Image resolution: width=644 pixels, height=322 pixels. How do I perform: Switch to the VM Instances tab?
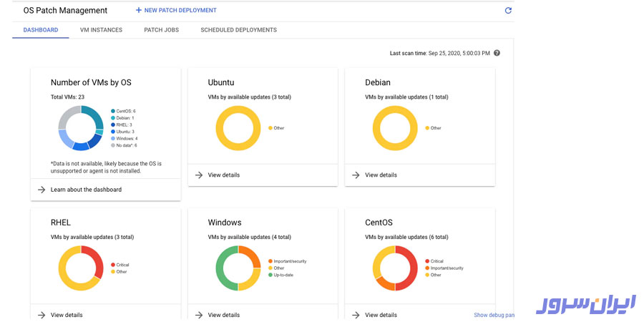pos(101,30)
